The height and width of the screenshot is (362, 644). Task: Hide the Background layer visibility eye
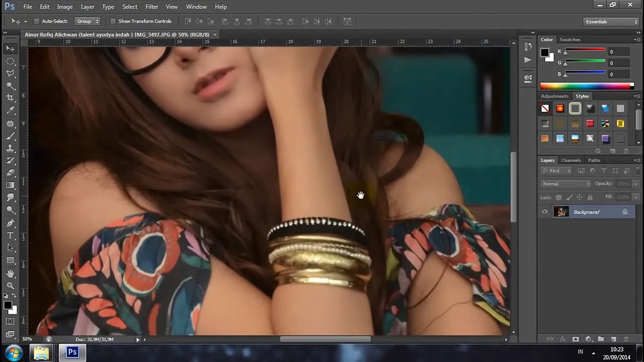coord(545,212)
